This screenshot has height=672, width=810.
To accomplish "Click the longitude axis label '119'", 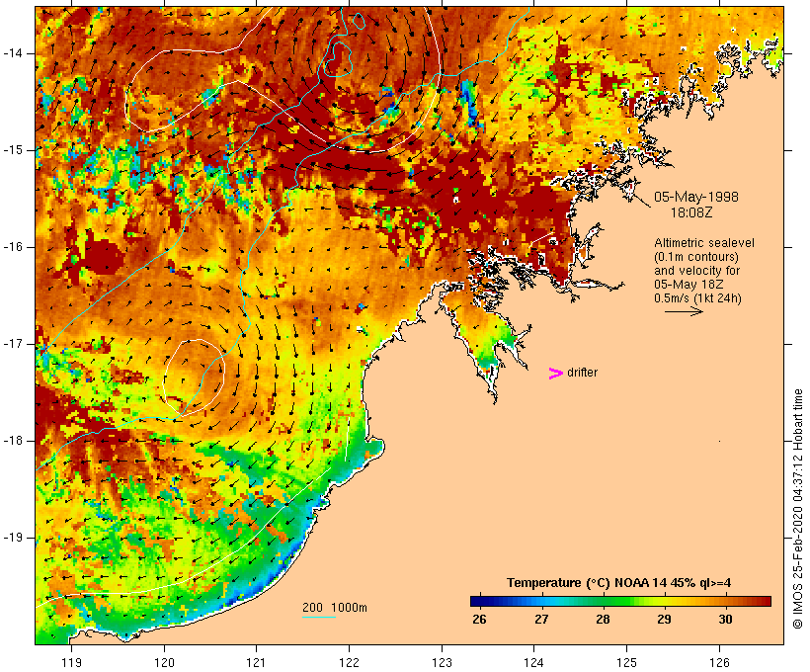I will click(71, 662).
